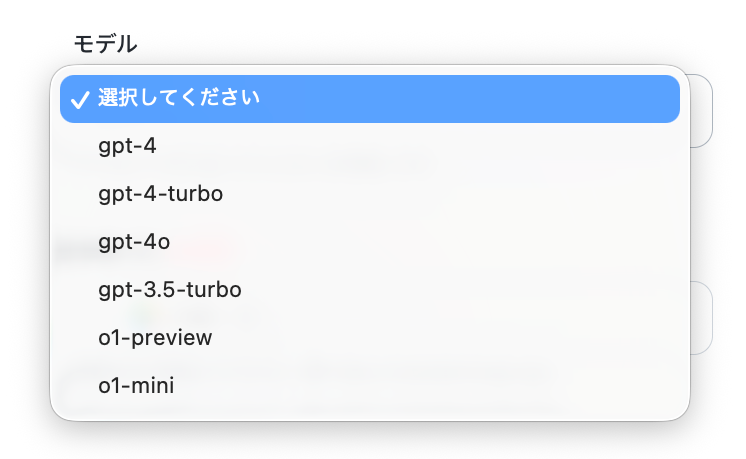Click the モデル field label
The width and height of the screenshot is (746, 459).
click(x=105, y=44)
